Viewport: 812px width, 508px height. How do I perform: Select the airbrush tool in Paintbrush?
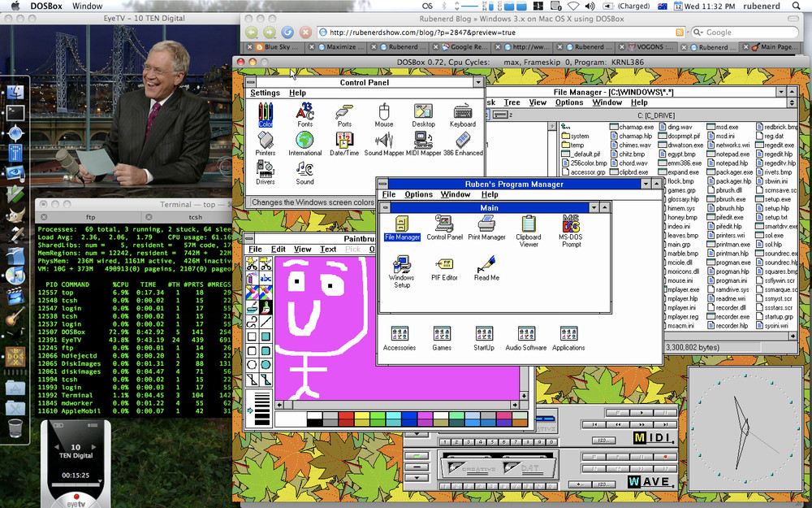point(251,279)
